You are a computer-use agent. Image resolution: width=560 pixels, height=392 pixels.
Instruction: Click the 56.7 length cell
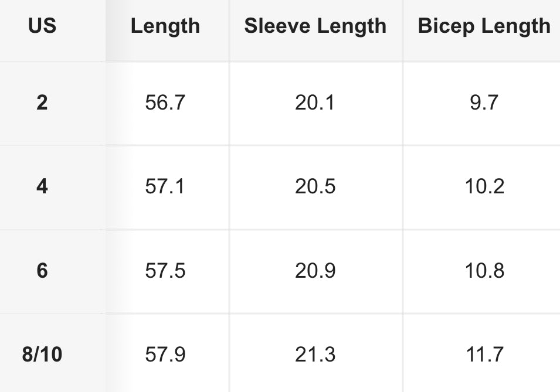coord(165,103)
